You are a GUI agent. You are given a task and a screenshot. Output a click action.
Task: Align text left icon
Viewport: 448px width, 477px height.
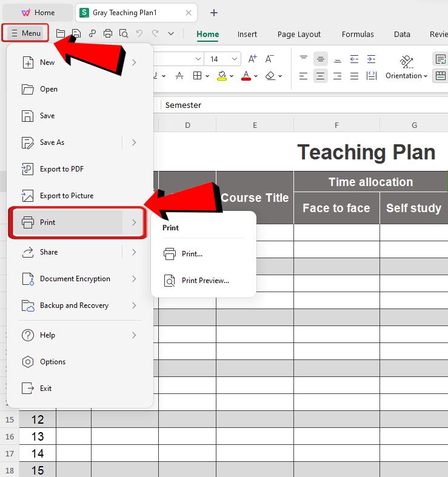point(304,76)
